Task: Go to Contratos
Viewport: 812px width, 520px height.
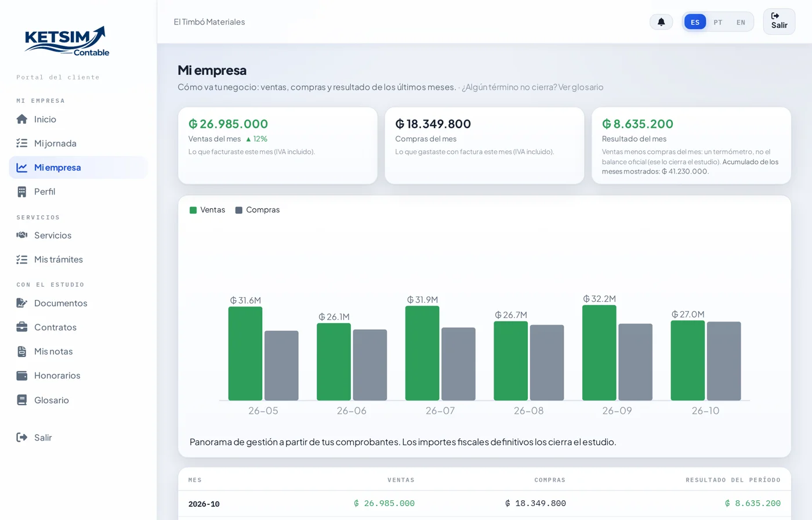Action: tap(78, 327)
